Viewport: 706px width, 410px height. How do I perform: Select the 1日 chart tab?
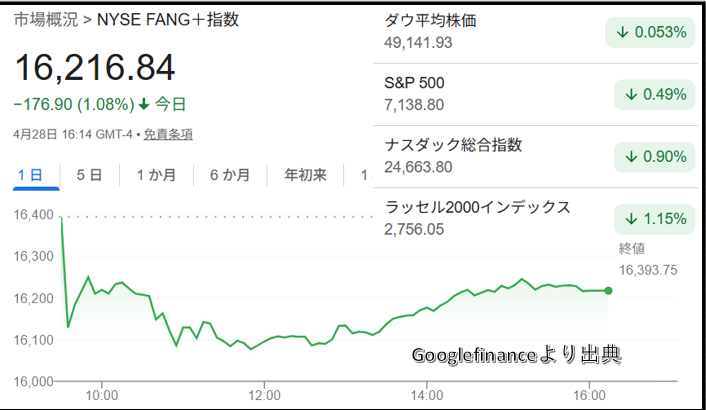pos(30,175)
